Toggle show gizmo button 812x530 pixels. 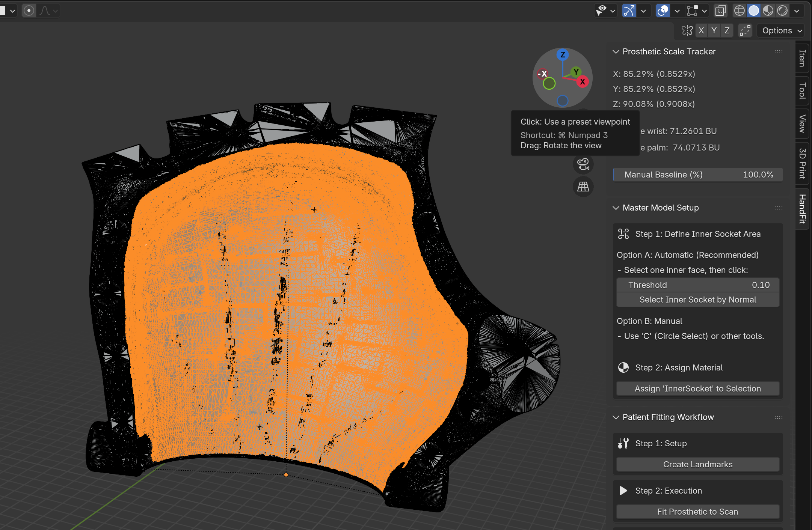coord(629,11)
